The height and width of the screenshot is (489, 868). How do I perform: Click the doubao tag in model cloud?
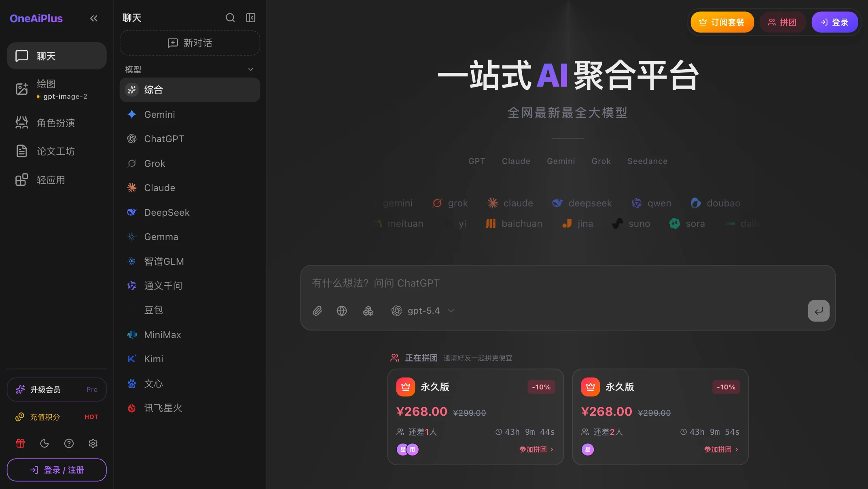click(716, 203)
